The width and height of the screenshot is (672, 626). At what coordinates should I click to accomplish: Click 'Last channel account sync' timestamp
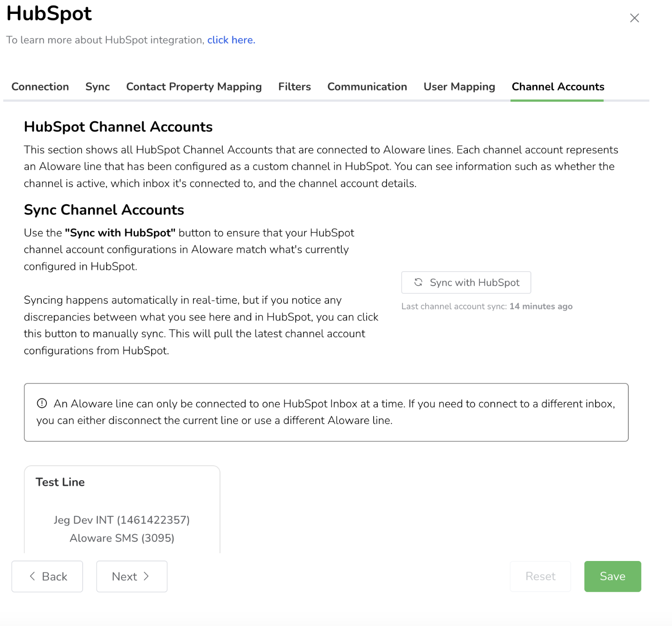click(487, 306)
